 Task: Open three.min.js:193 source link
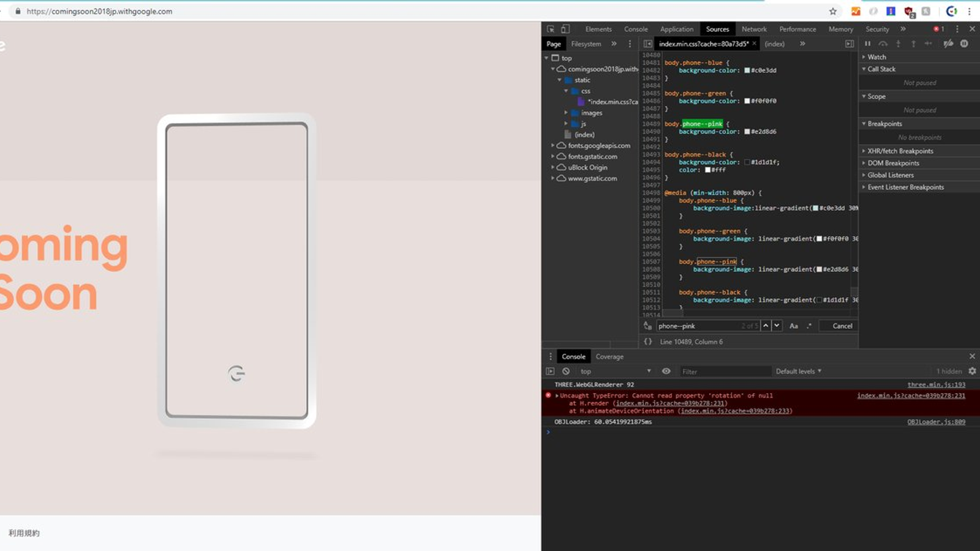pos(936,384)
